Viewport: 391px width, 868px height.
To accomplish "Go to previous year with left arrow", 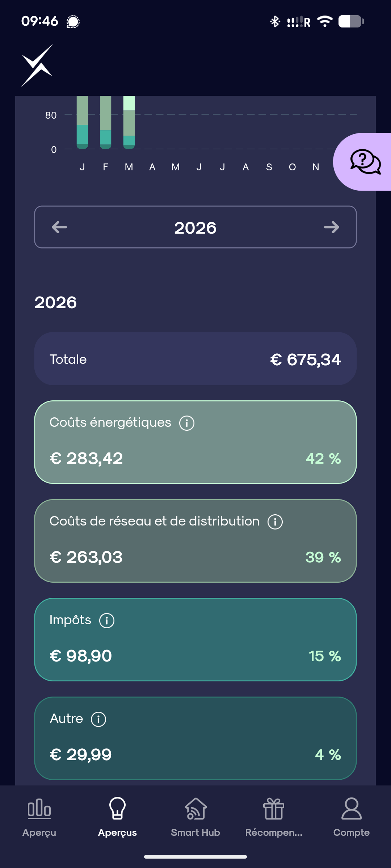I will 59,227.
